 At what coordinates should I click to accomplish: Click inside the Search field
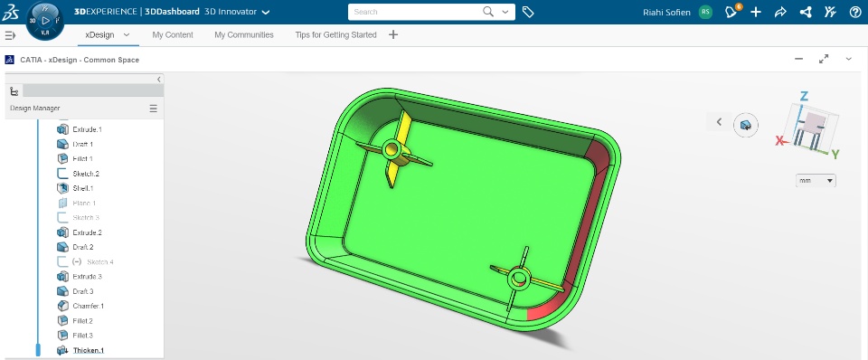coord(415,12)
